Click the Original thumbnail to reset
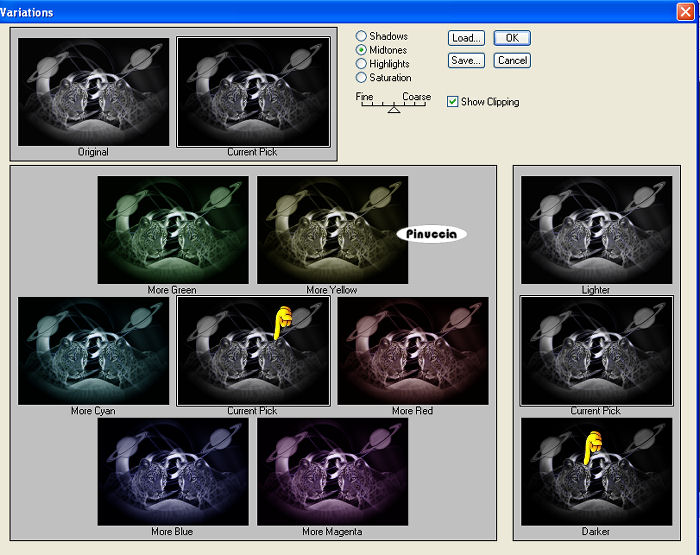The height and width of the screenshot is (555, 700). (94, 92)
